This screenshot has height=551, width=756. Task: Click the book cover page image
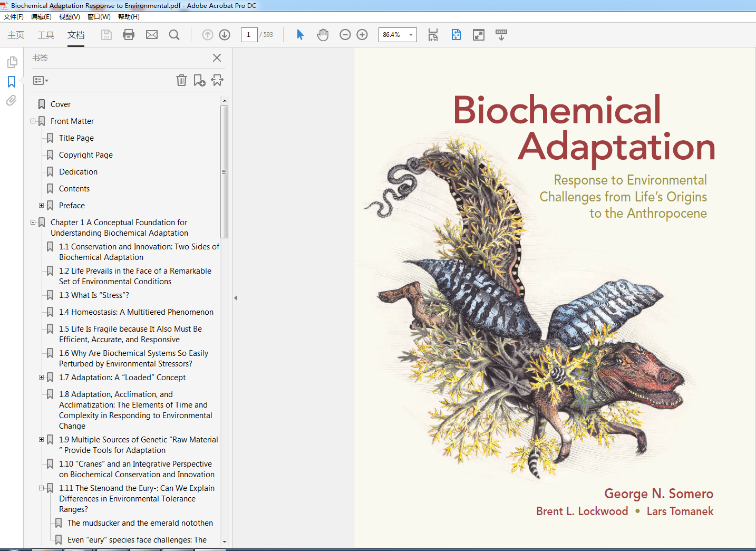(x=555, y=298)
